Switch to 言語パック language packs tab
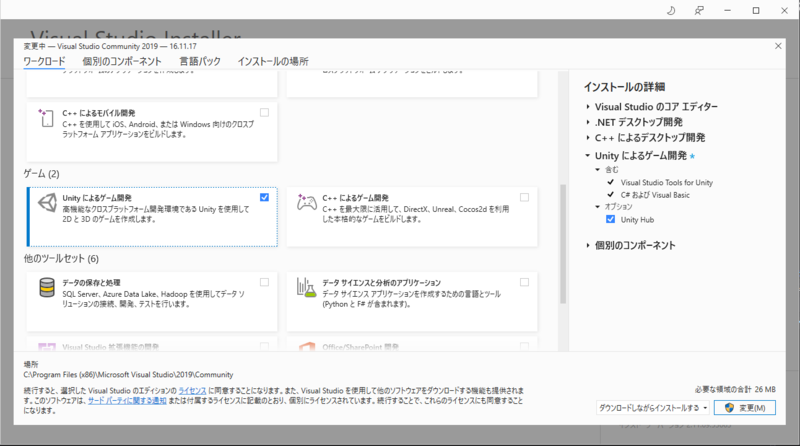The height and width of the screenshot is (446, 800). click(x=200, y=62)
